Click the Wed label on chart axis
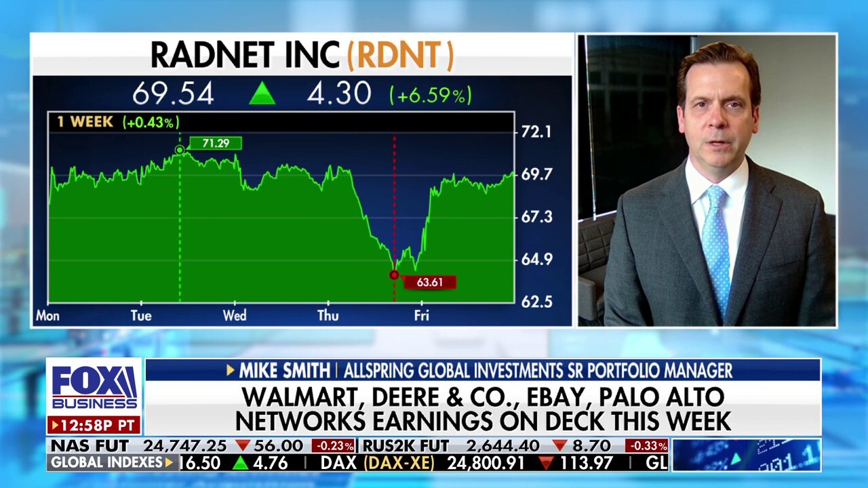This screenshot has width=868, height=488. pyautogui.click(x=235, y=316)
